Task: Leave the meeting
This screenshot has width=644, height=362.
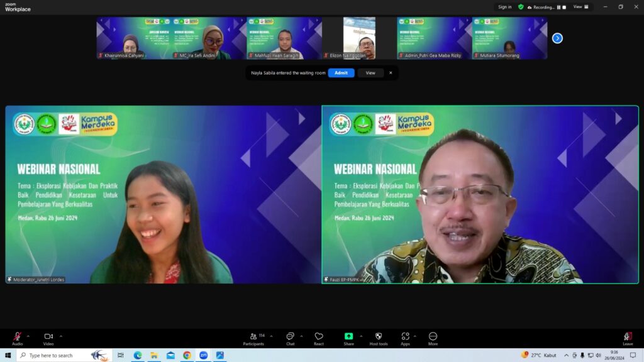Action: [x=628, y=337]
